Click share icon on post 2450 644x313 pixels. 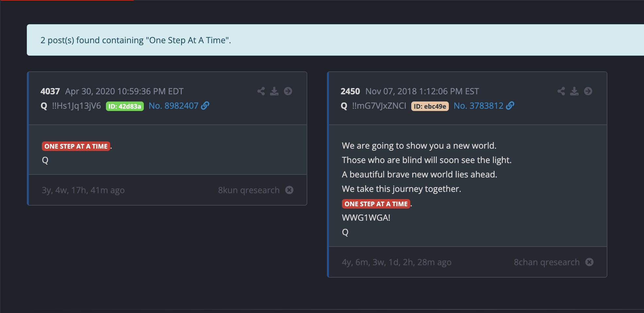[x=561, y=91]
